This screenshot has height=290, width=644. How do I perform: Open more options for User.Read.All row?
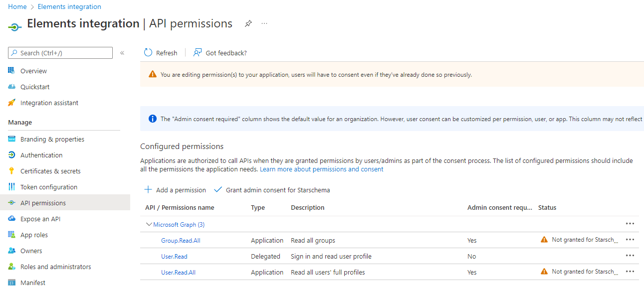[630, 272]
